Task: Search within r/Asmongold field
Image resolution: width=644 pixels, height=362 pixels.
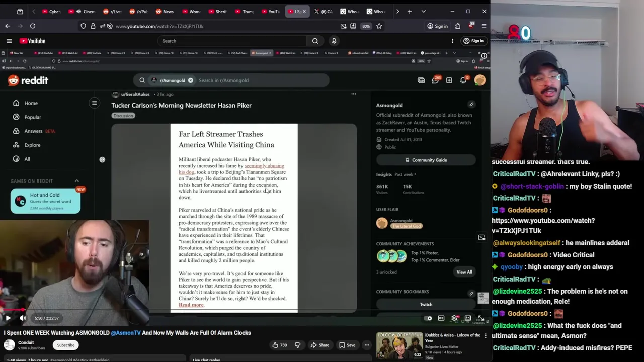Action: (262, 80)
